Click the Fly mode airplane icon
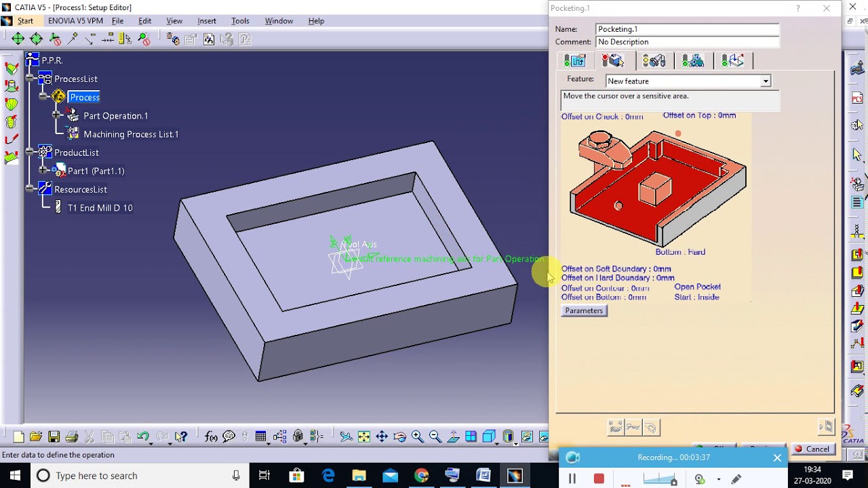 (346, 437)
